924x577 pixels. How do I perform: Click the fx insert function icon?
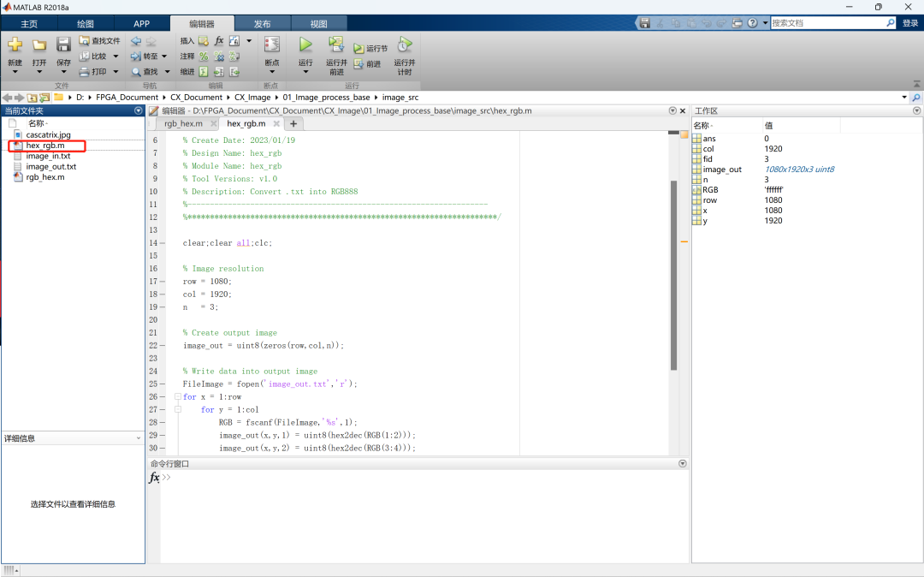(219, 40)
